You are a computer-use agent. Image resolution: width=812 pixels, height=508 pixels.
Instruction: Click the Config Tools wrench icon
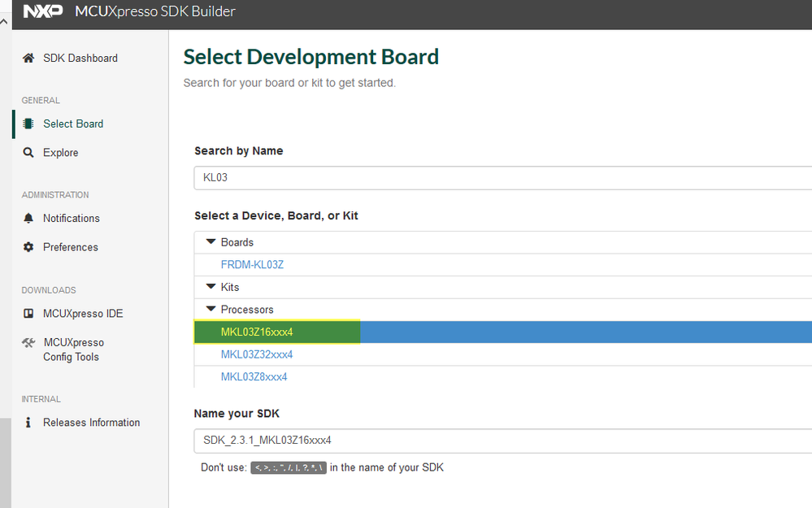click(28, 343)
